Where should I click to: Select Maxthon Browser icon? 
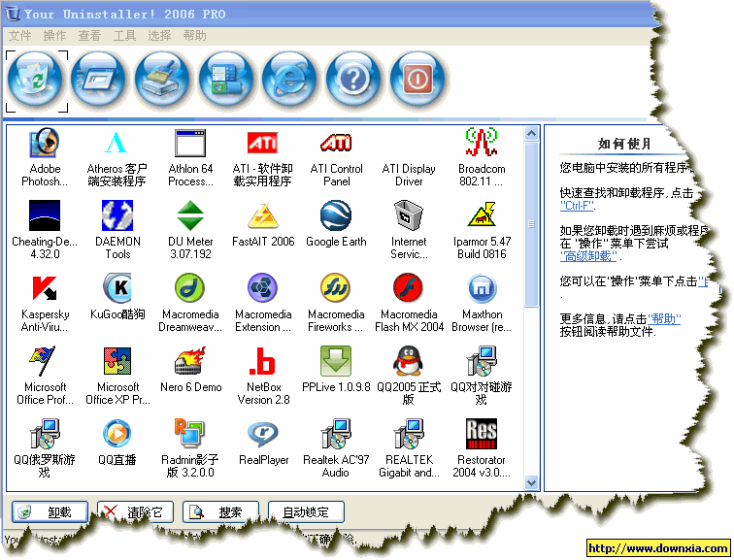(482, 288)
